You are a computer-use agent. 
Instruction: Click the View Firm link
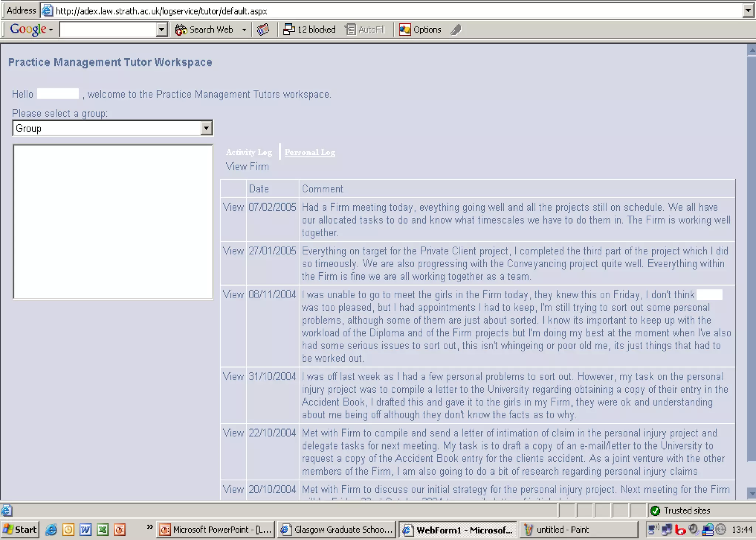click(247, 167)
